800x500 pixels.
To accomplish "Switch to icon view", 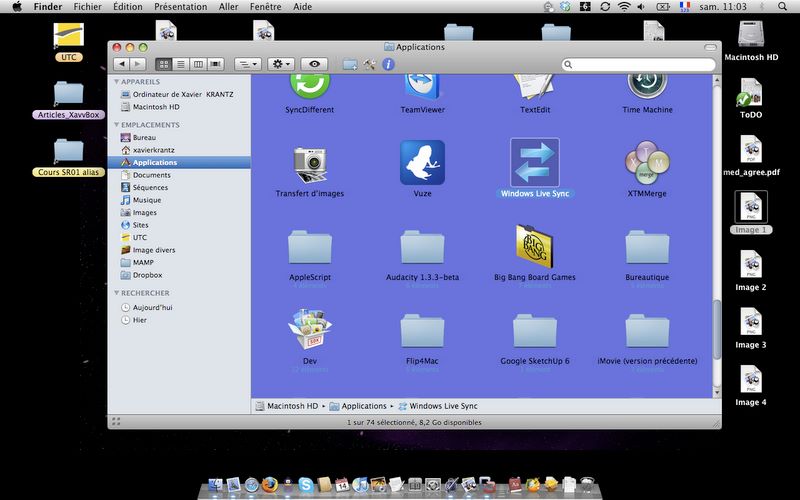I will (164, 64).
